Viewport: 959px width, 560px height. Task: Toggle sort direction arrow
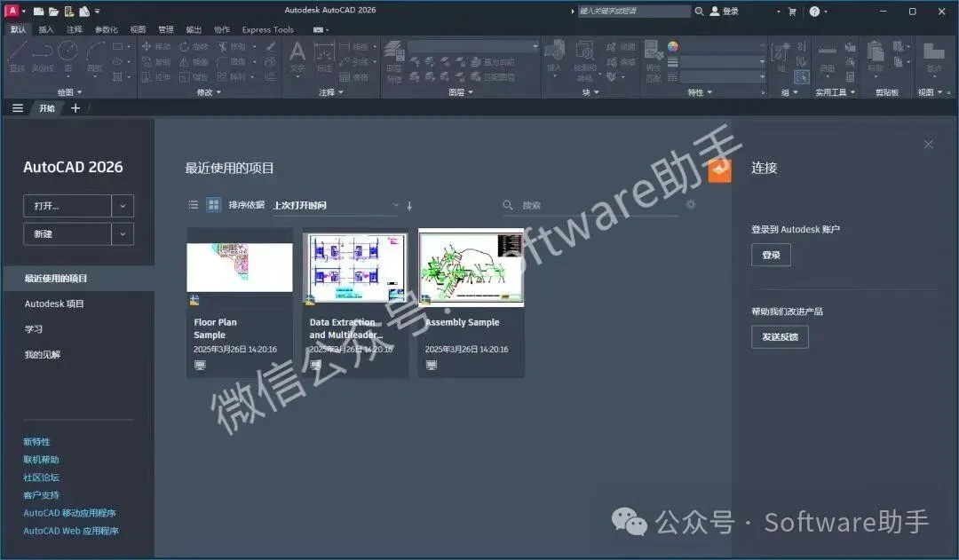point(409,206)
